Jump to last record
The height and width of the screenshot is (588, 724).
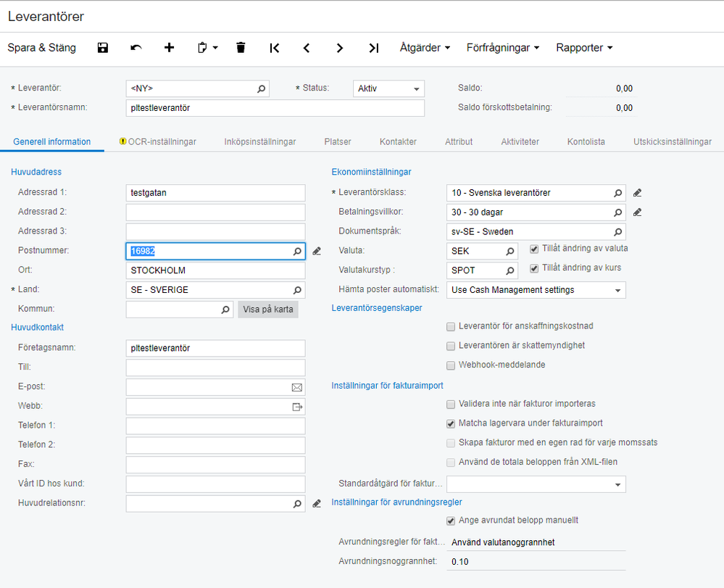373,48
